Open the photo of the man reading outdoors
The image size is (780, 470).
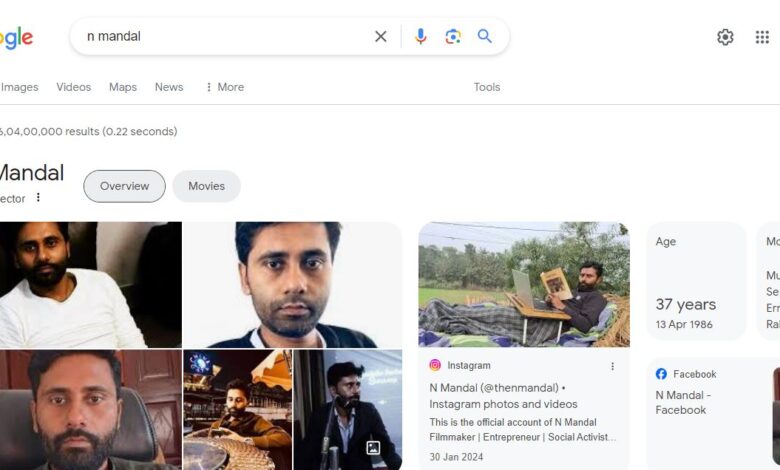coord(524,284)
